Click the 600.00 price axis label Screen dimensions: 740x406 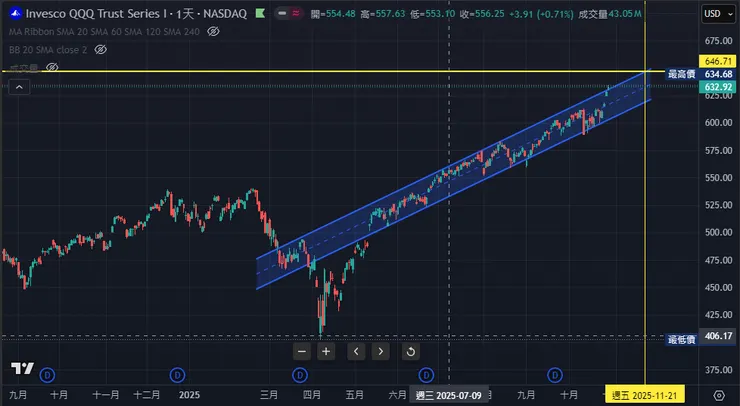tap(718, 123)
